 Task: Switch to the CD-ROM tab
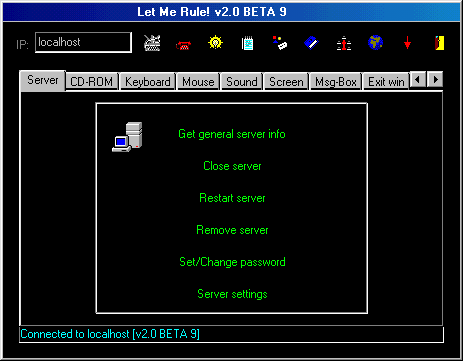click(x=92, y=82)
